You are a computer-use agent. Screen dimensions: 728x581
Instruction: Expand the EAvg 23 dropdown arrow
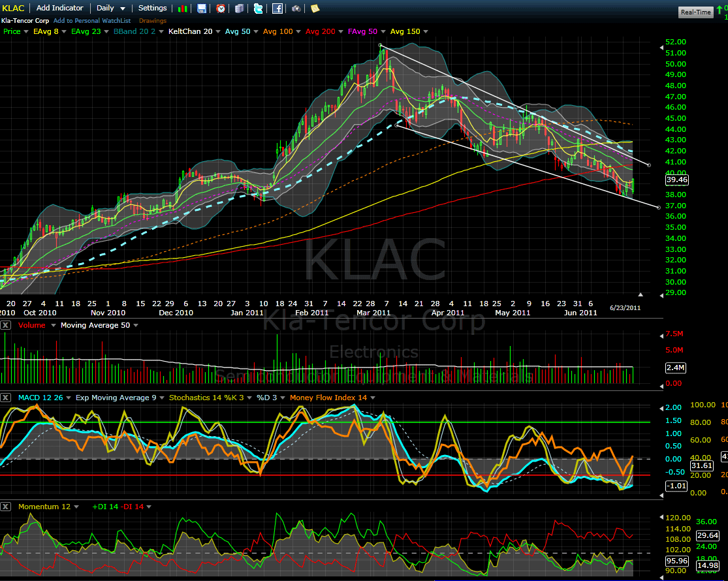click(x=106, y=31)
